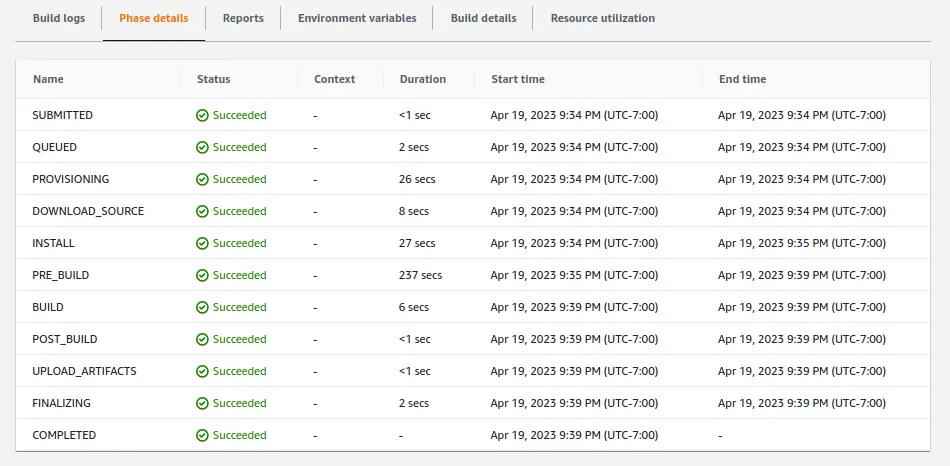Viewport: 950px width, 466px height.
Task: Select the SUBMITTED phase name
Action: (x=62, y=115)
